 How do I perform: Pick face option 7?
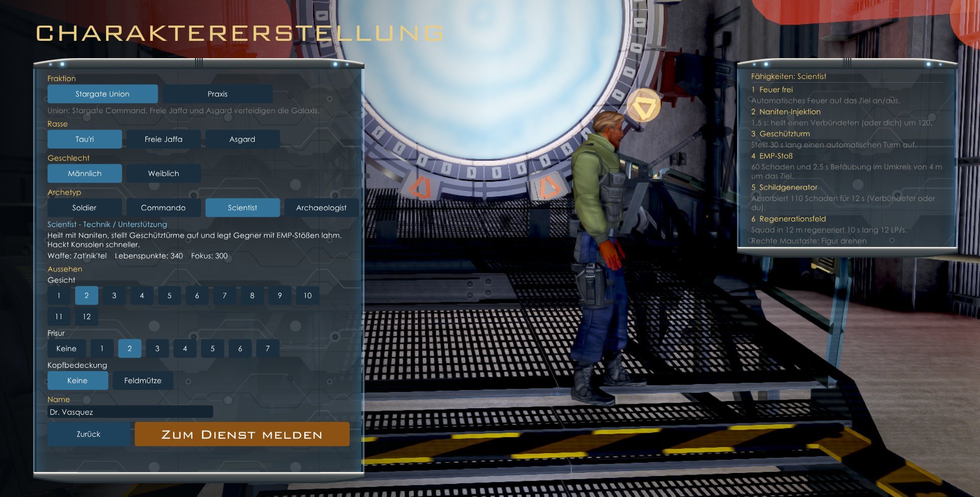coord(225,295)
